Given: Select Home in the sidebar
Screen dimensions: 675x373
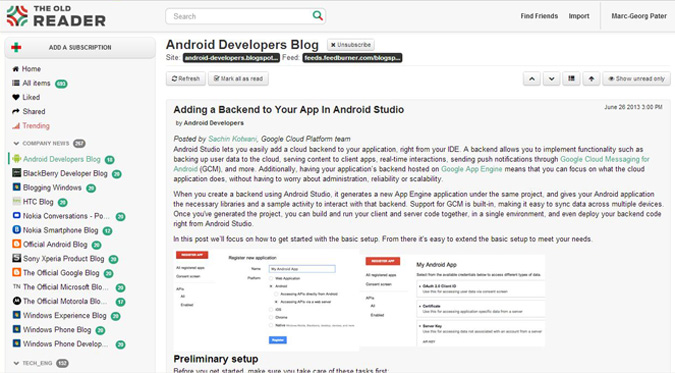Looking at the screenshot, I should [x=31, y=69].
